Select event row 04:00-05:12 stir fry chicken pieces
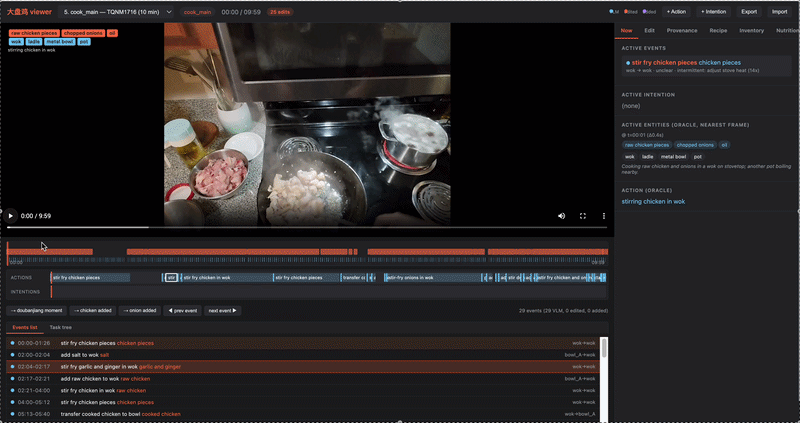 pos(303,402)
